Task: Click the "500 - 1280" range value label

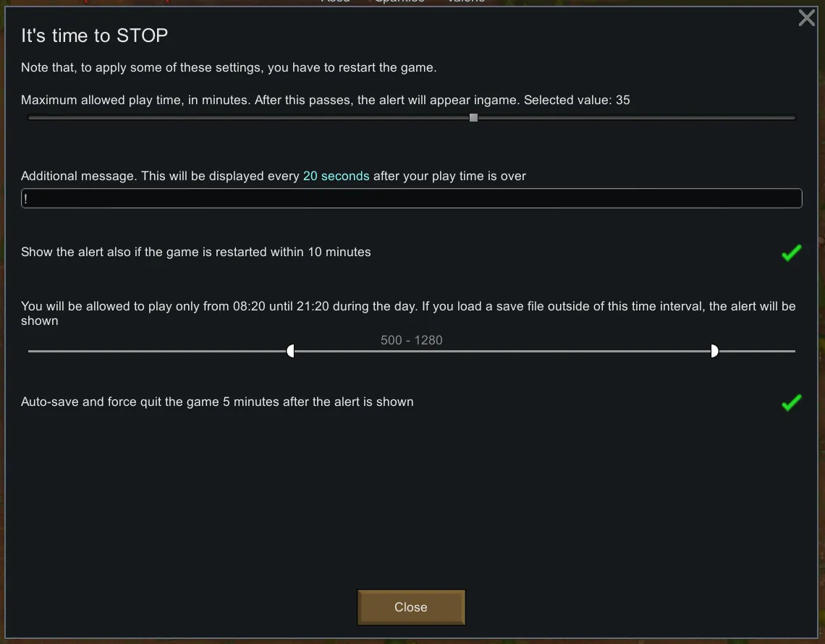Action: coord(411,340)
